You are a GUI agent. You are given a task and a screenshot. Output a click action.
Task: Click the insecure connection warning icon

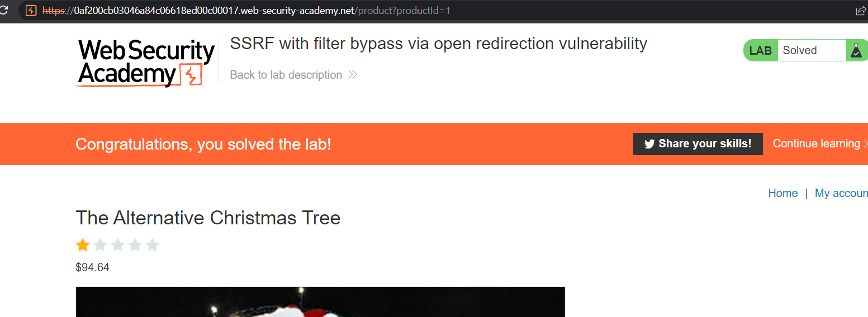point(31,11)
